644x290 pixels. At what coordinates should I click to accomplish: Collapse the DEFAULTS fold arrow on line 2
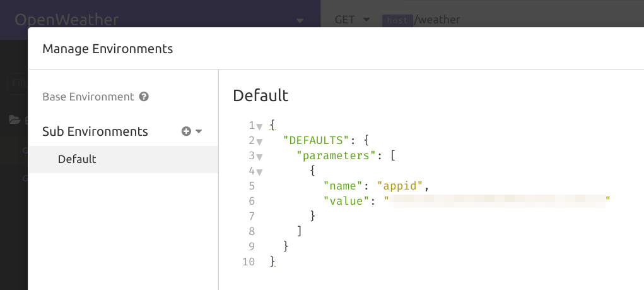(x=260, y=142)
